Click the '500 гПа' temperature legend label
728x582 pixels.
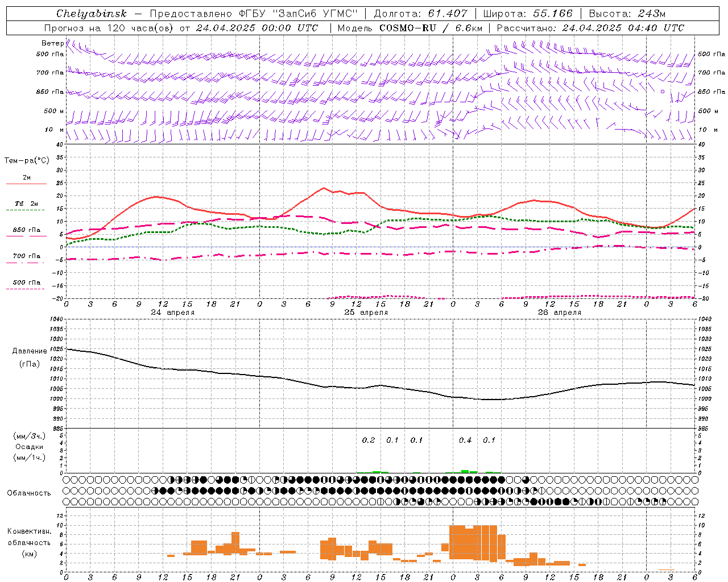click(27, 282)
